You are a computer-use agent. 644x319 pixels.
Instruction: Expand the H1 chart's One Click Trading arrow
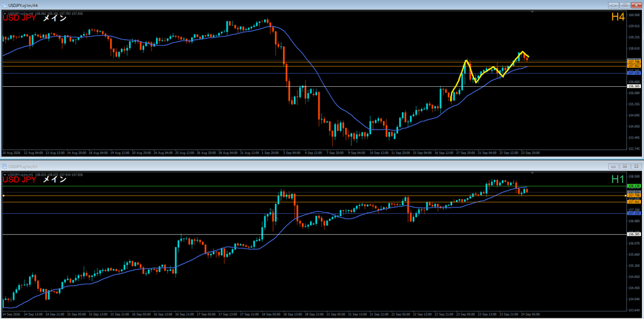5,174
